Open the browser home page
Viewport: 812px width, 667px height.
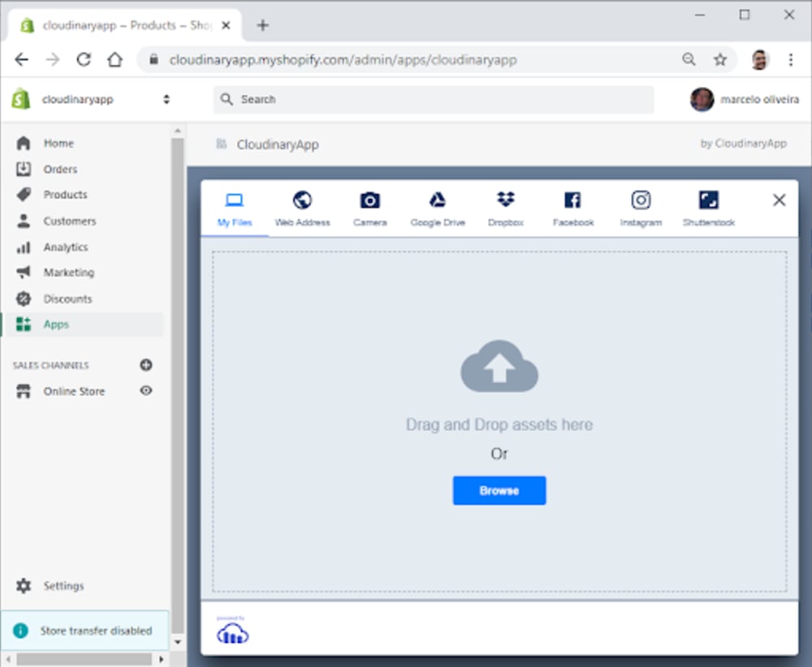point(115,59)
